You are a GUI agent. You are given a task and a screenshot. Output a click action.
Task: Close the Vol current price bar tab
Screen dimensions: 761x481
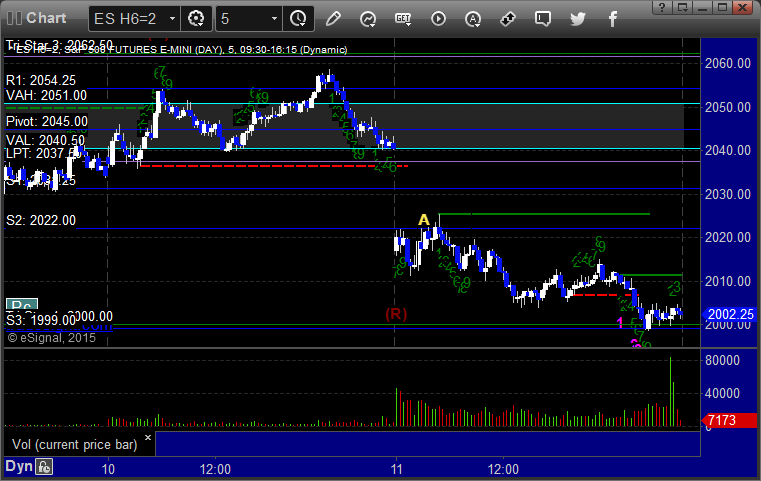tap(148, 438)
